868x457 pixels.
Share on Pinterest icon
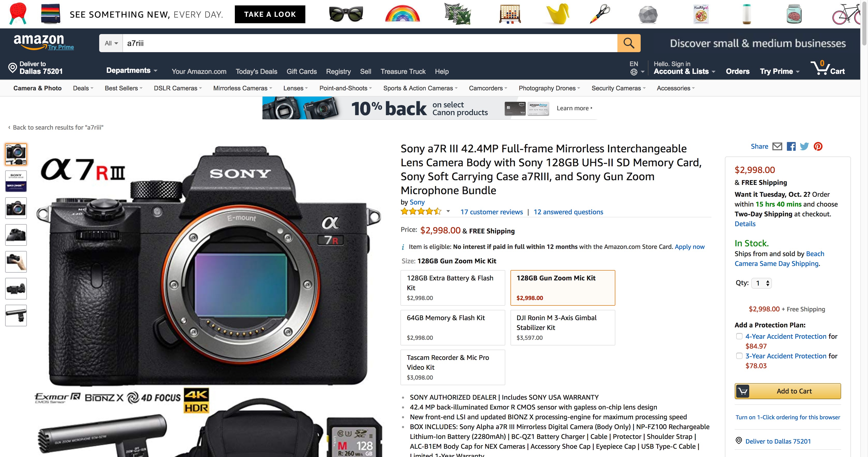click(x=818, y=146)
